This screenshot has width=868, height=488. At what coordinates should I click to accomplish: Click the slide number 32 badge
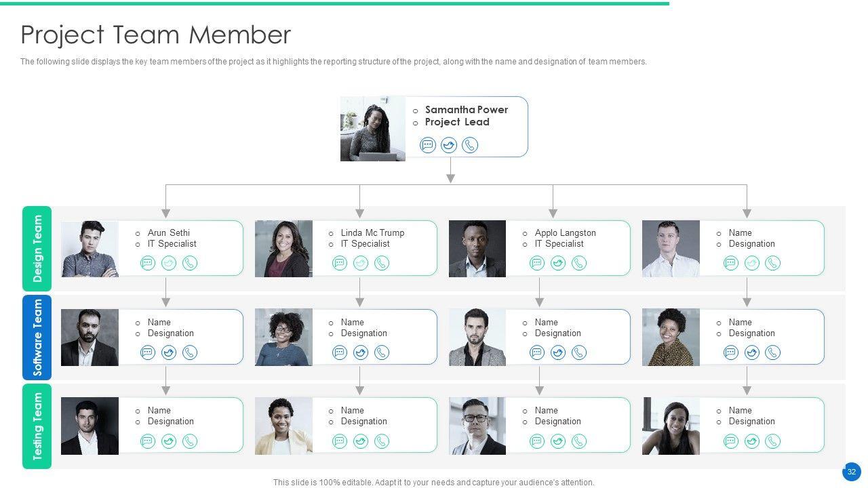852,472
